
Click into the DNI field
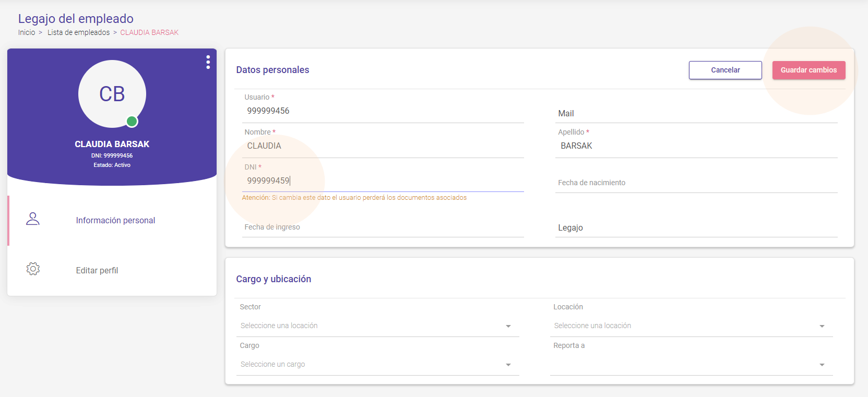(383, 181)
